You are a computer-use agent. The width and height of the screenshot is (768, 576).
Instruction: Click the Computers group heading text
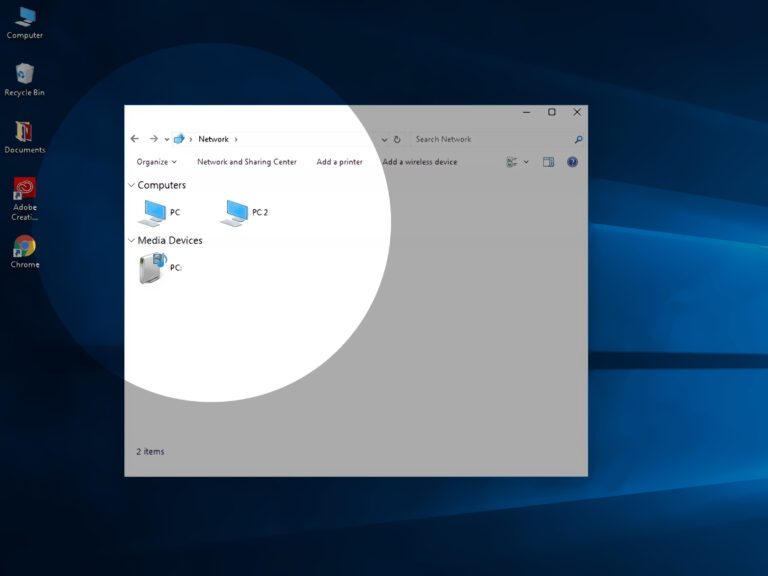[162, 185]
